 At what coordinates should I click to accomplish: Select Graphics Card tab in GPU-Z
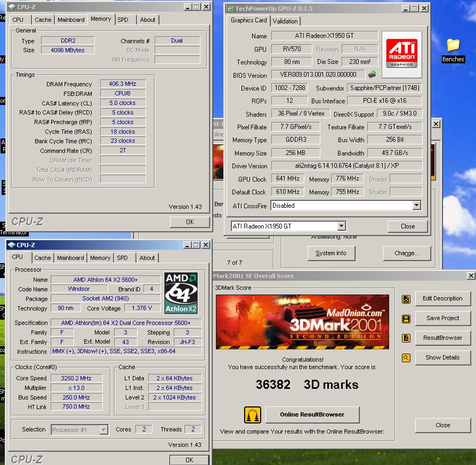pyautogui.click(x=248, y=20)
